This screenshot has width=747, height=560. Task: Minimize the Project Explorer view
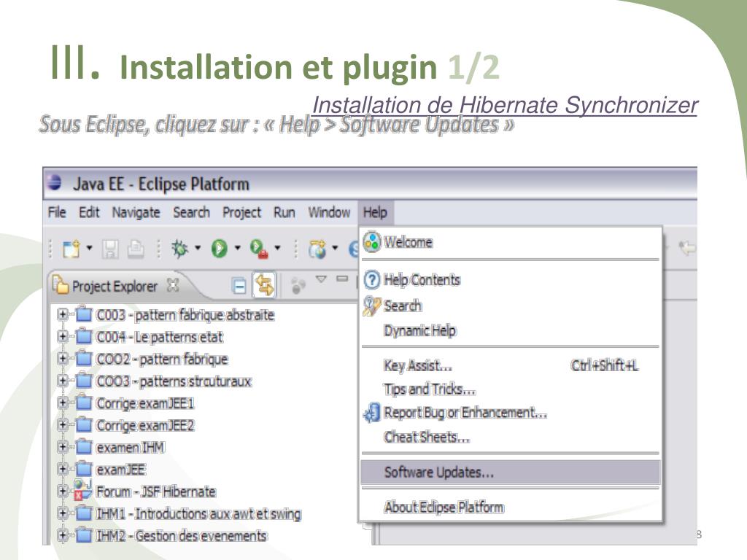pyautogui.click(x=342, y=278)
